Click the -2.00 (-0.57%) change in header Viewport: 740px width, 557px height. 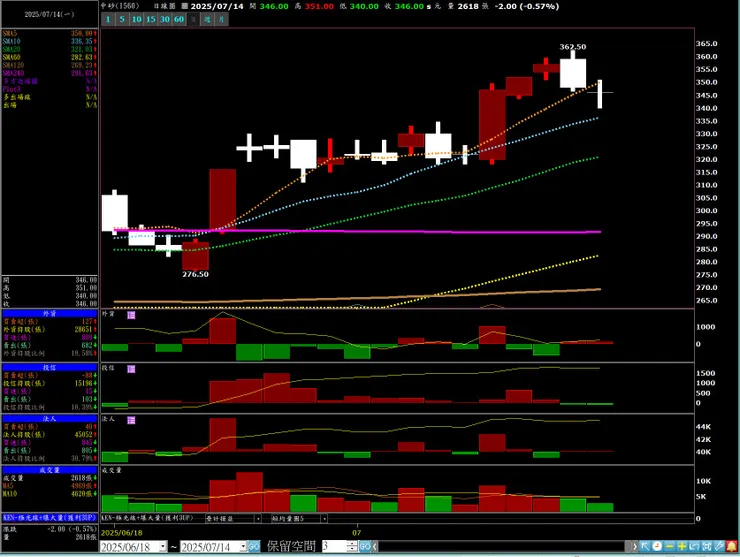(527, 7)
